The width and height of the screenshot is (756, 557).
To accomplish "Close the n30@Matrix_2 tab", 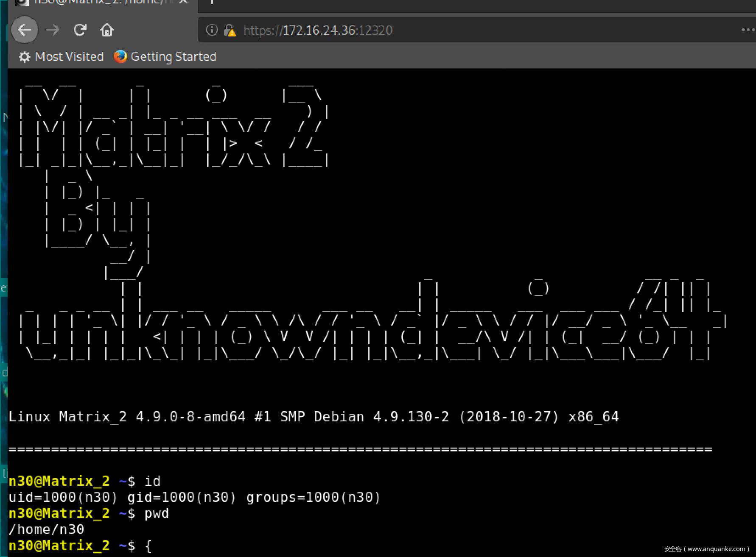I will pyautogui.click(x=183, y=2).
